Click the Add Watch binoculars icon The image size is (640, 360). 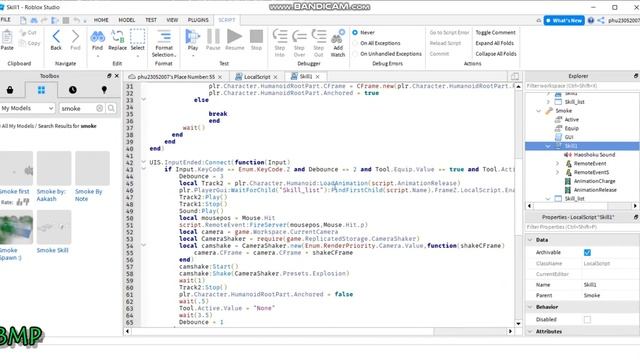[338, 37]
